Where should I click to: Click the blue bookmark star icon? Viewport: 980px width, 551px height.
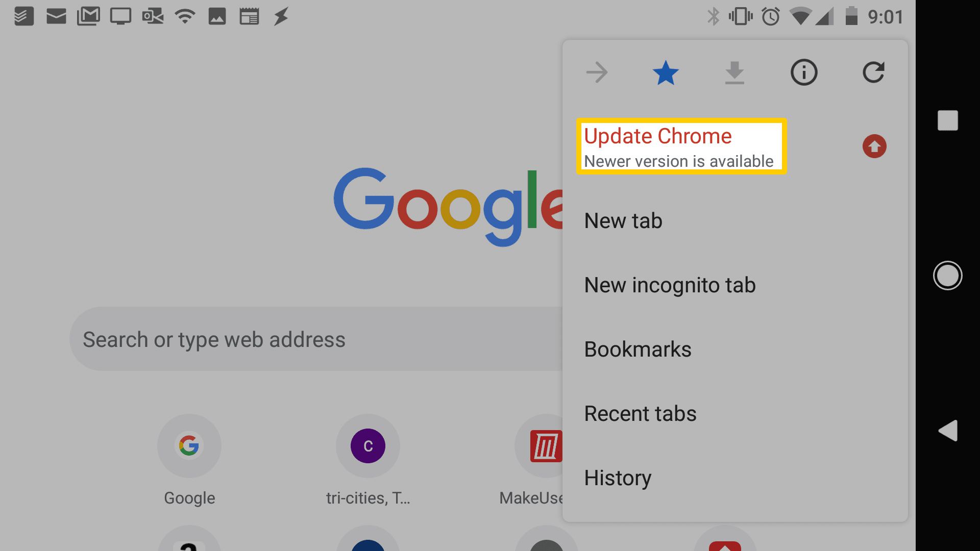point(665,72)
